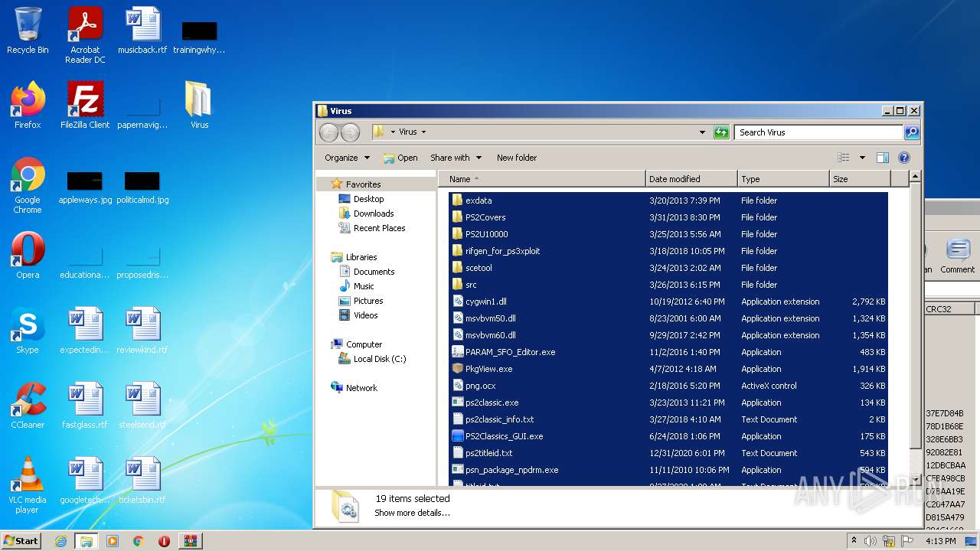Click the search magnifier icon
This screenshot has height=551, width=980.
911,132
